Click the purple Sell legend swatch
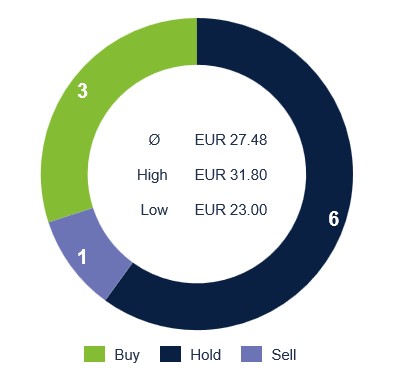 [x=251, y=354]
